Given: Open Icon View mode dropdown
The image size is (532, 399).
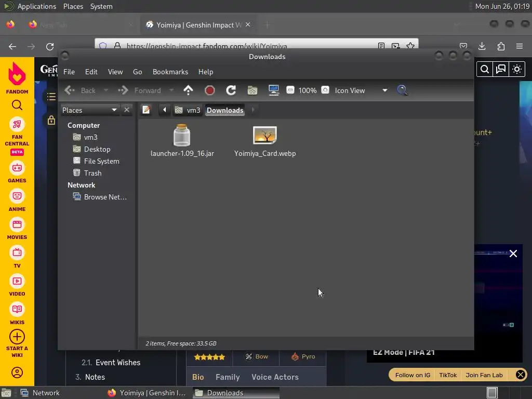Looking at the screenshot, I should coord(361,90).
